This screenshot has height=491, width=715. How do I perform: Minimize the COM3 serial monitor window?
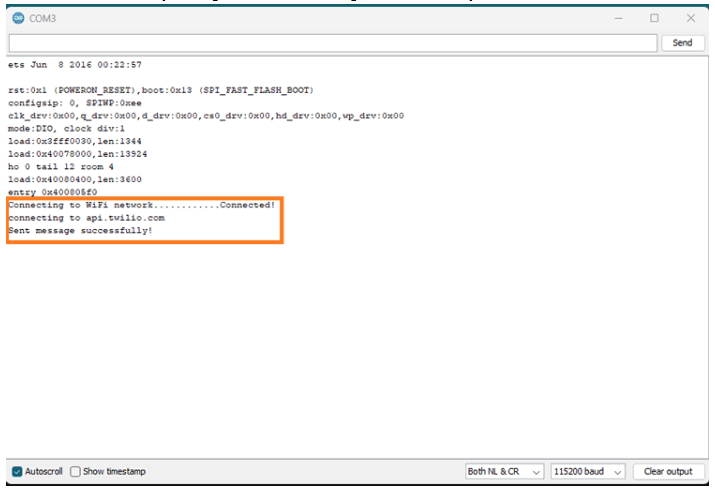click(618, 18)
